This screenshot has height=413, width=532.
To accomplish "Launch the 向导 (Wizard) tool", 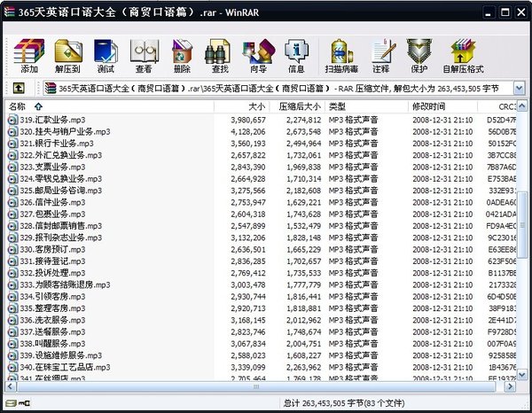I will click(259, 57).
